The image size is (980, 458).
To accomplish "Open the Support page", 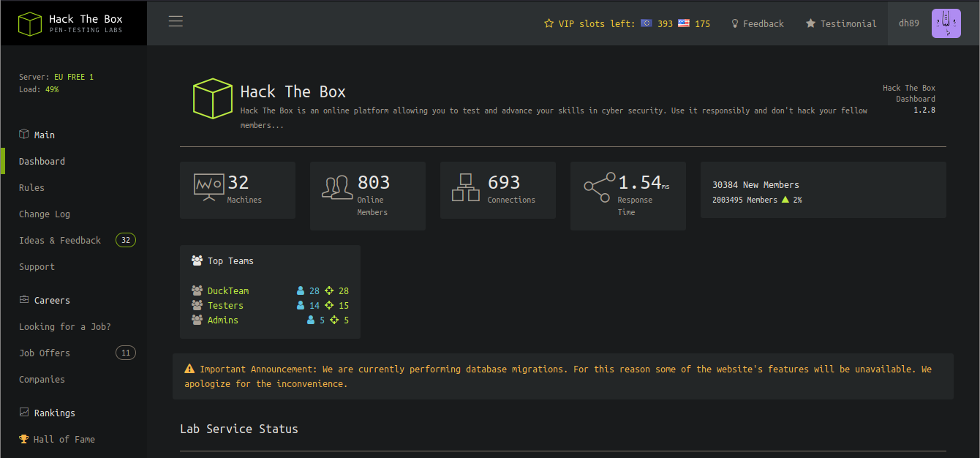I will click(x=37, y=266).
